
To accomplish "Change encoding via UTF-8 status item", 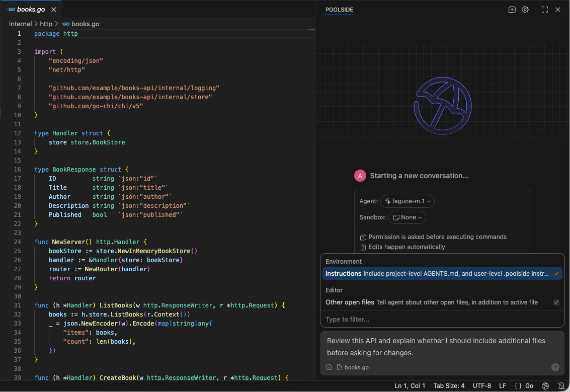I will coord(481,386).
